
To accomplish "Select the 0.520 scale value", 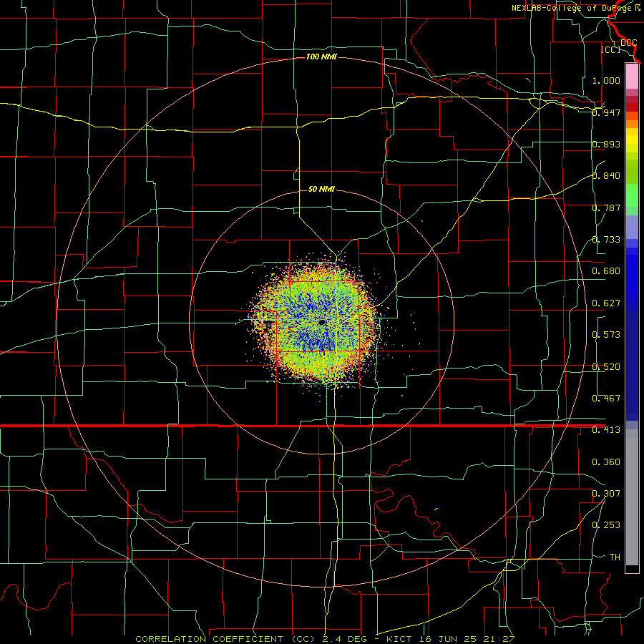I will [606, 367].
